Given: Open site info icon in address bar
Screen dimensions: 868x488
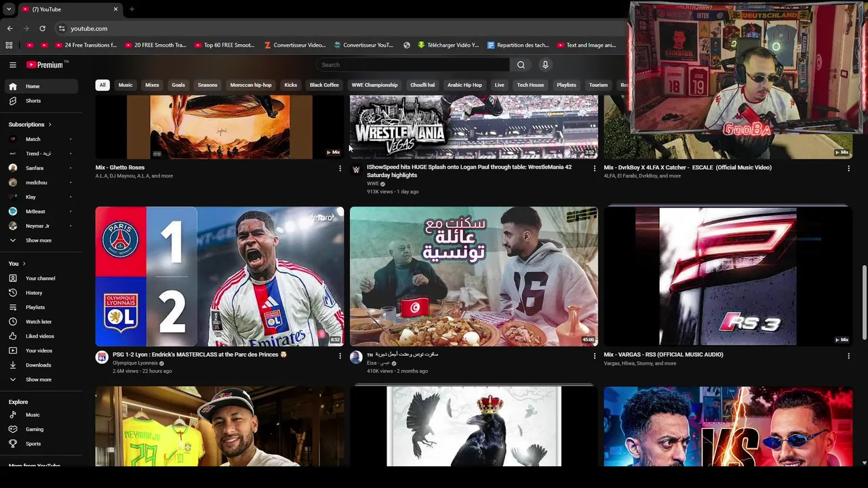Looking at the screenshot, I should [62, 28].
